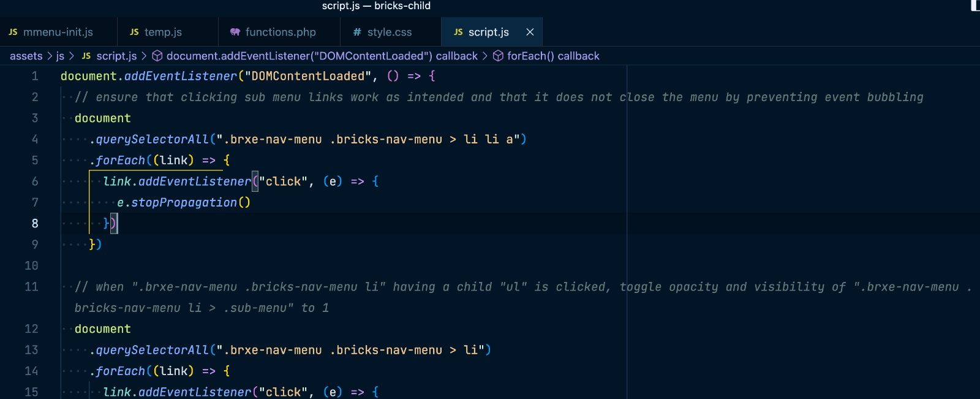
Task: Click the JS icon on script.js tab
Action: tap(458, 32)
